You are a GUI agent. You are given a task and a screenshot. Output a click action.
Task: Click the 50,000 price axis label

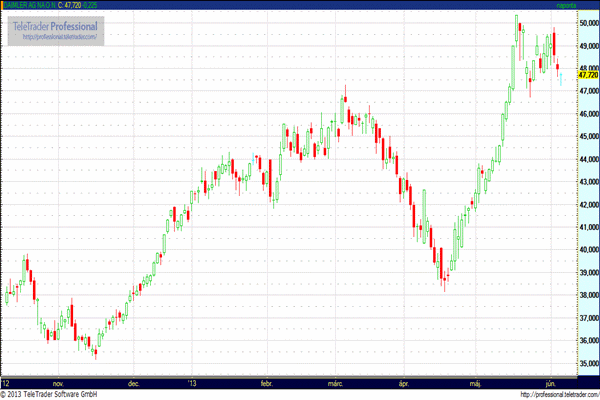click(x=588, y=22)
